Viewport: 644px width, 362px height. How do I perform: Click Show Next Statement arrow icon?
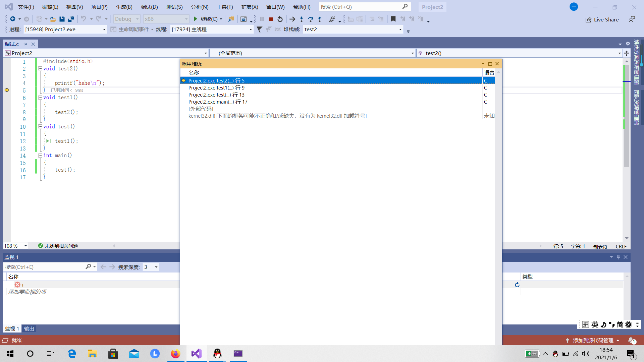click(x=292, y=19)
